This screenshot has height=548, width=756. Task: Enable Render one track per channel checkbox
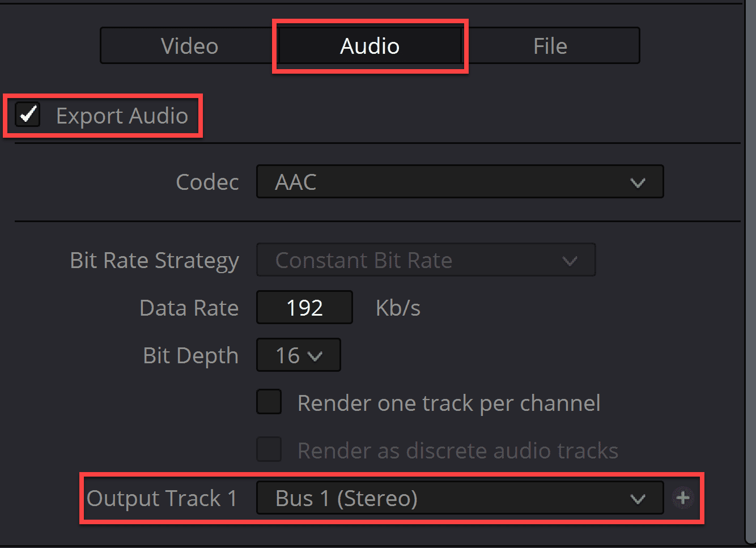coord(269,402)
